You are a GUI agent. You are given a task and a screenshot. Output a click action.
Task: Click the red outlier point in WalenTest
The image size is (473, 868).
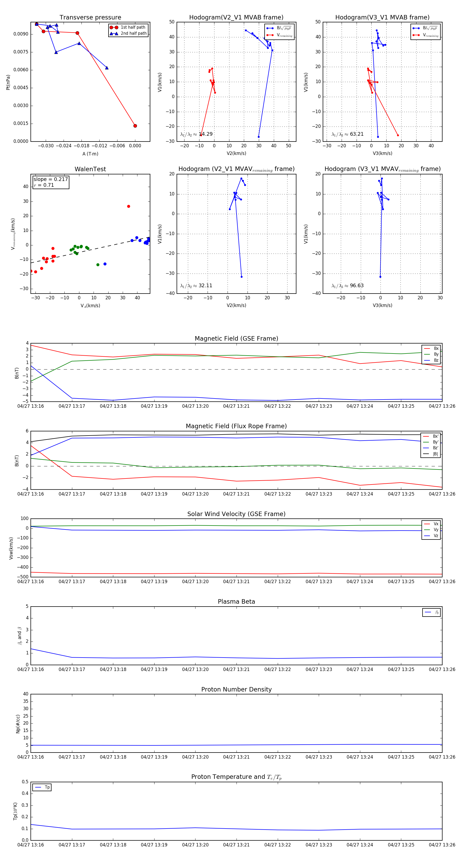click(x=128, y=206)
